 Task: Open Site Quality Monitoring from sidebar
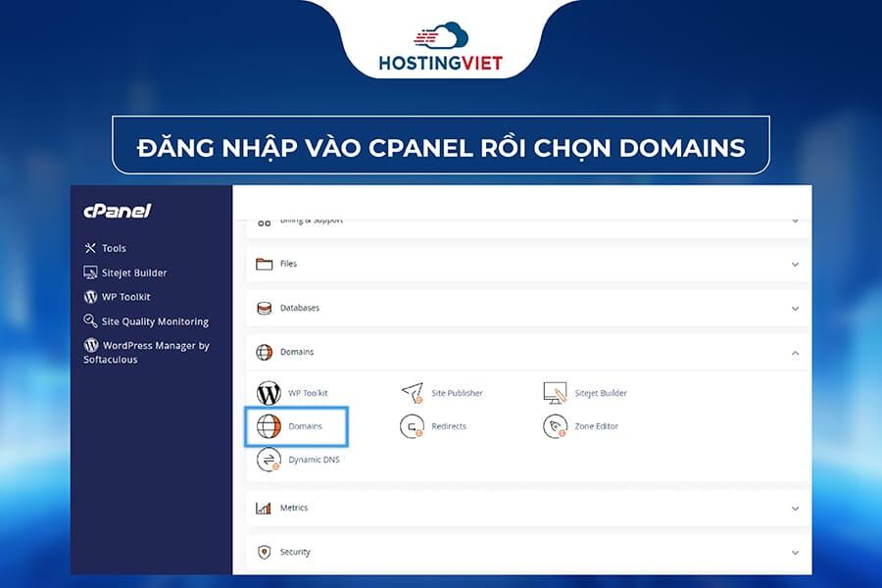coord(149,321)
